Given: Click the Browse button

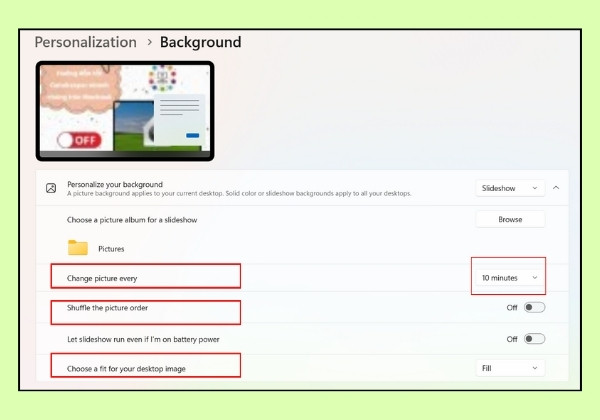Looking at the screenshot, I should click(x=510, y=219).
